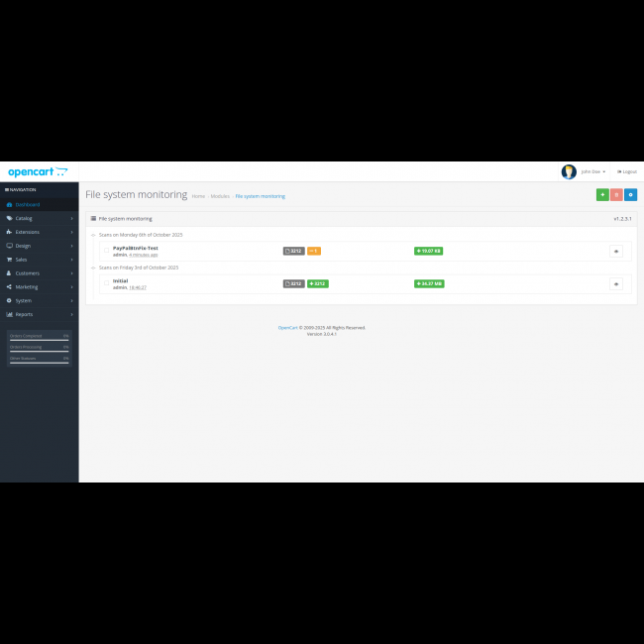The height and width of the screenshot is (644, 644).
Task: Click the OpenCart logo in header
Action: click(x=38, y=171)
